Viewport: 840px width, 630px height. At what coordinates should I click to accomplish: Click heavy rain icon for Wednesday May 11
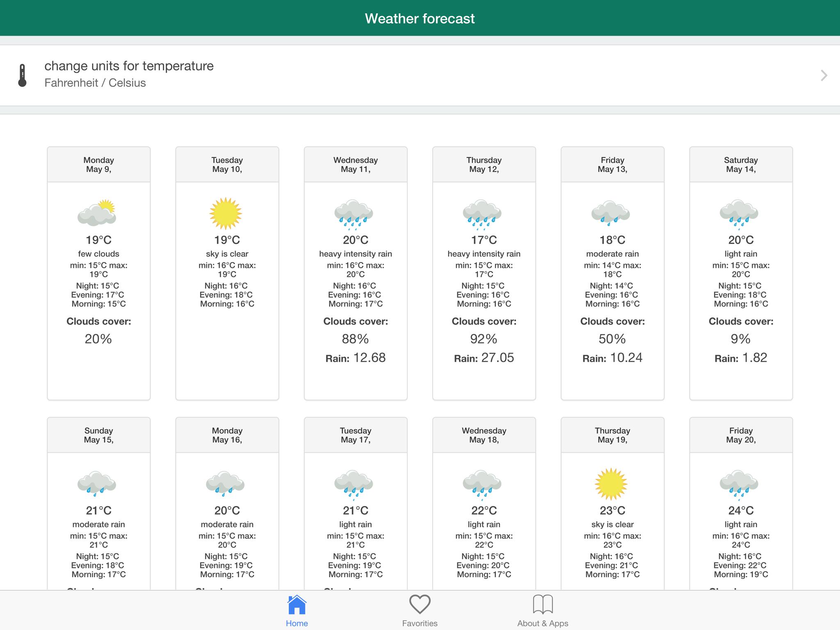point(354,215)
